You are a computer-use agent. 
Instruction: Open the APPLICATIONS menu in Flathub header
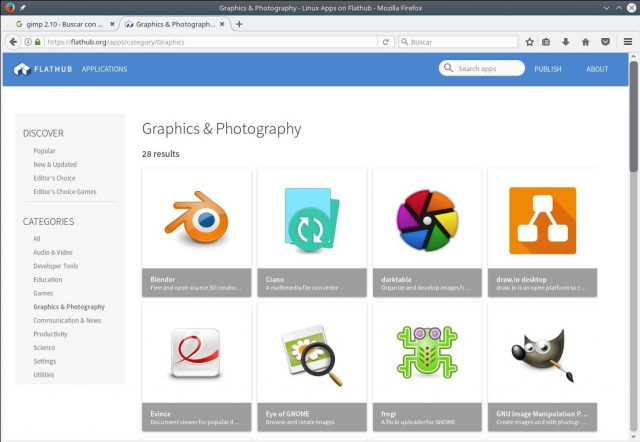click(104, 69)
